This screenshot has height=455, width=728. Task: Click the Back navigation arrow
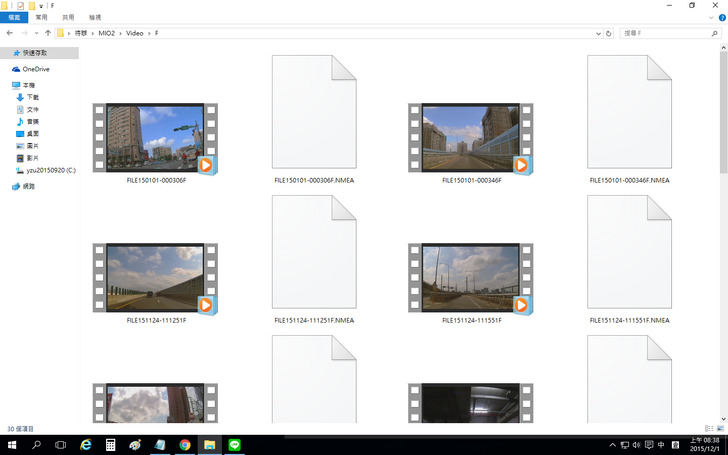coord(10,33)
